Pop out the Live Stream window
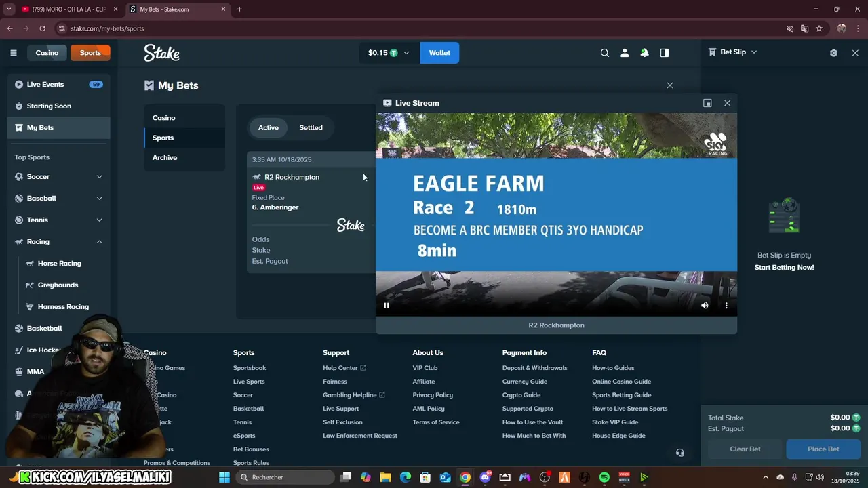Image resolution: width=868 pixels, height=488 pixels. click(x=707, y=103)
